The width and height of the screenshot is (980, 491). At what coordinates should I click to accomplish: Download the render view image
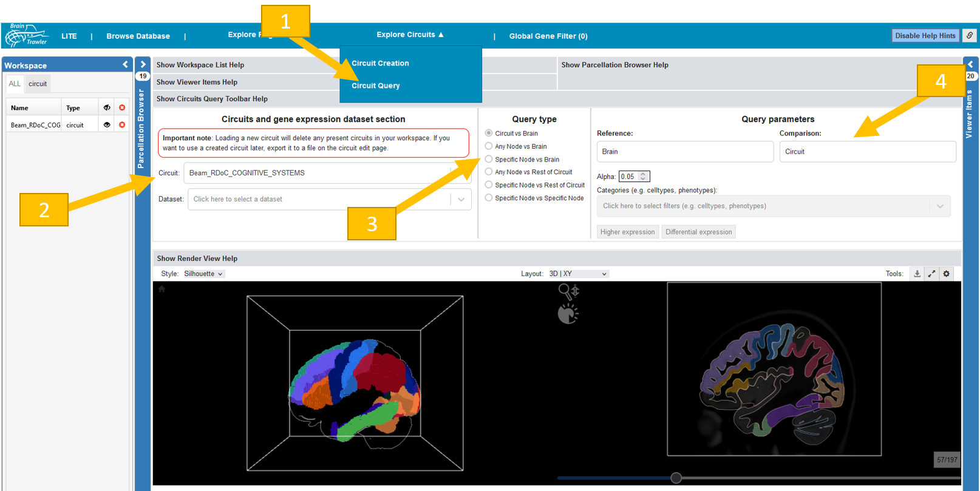[917, 274]
